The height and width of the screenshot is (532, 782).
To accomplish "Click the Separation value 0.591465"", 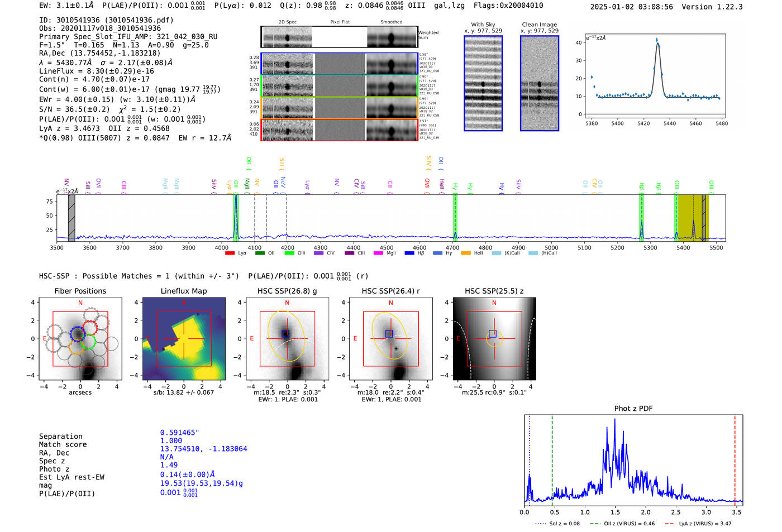I will pyautogui.click(x=180, y=433).
